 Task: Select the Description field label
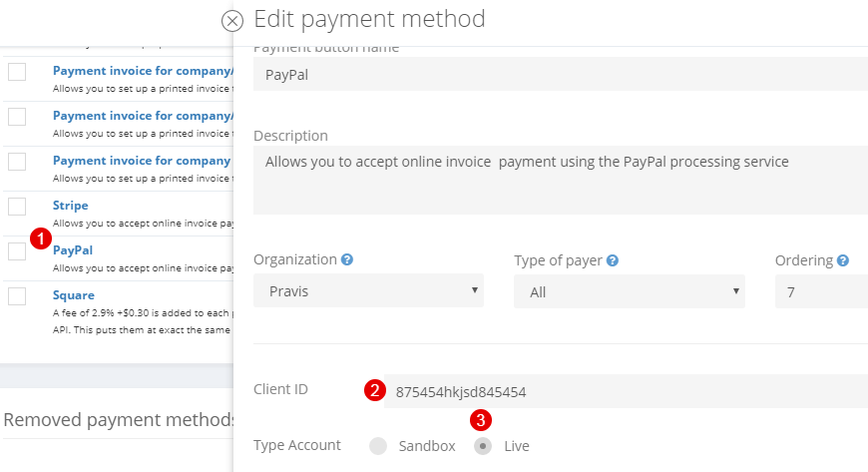pos(290,136)
